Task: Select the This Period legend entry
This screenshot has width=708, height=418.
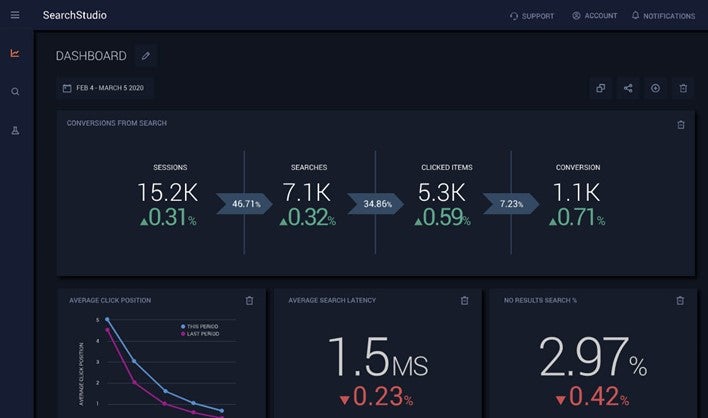Action: click(x=200, y=326)
